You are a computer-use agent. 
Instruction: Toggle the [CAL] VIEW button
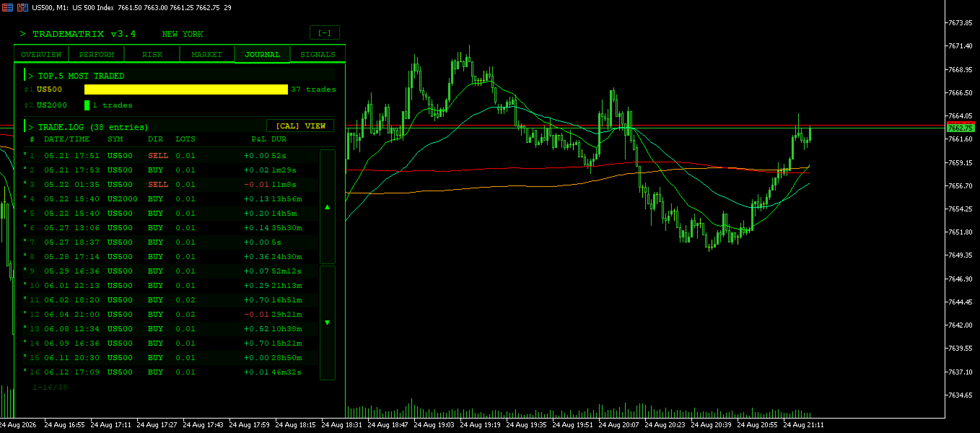[x=300, y=126]
